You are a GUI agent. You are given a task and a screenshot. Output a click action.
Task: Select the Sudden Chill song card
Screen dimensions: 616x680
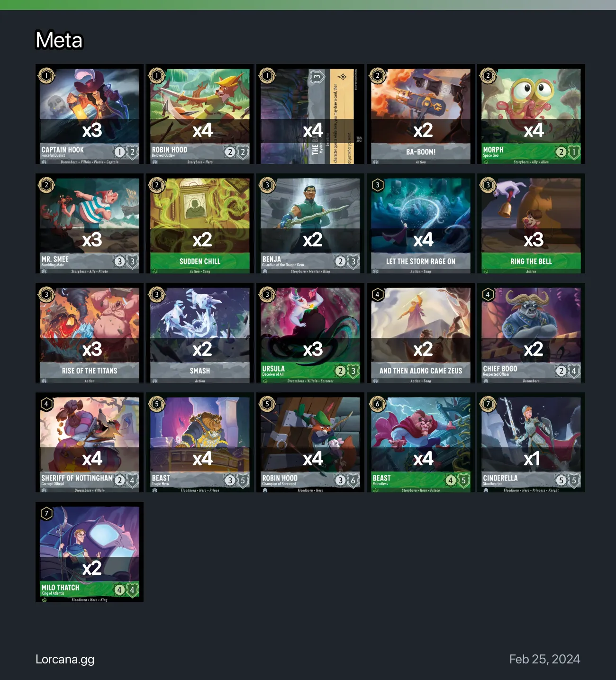tap(200, 224)
